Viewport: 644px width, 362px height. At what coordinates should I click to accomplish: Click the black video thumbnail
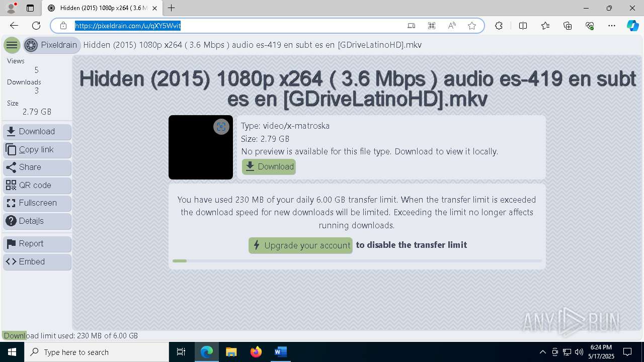point(201,147)
